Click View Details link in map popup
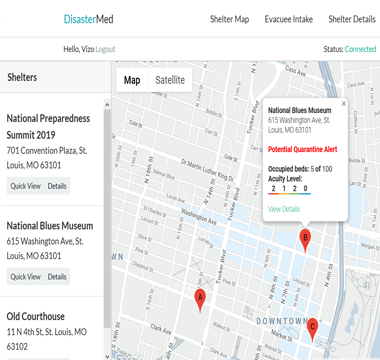The image size is (380, 360). click(284, 209)
